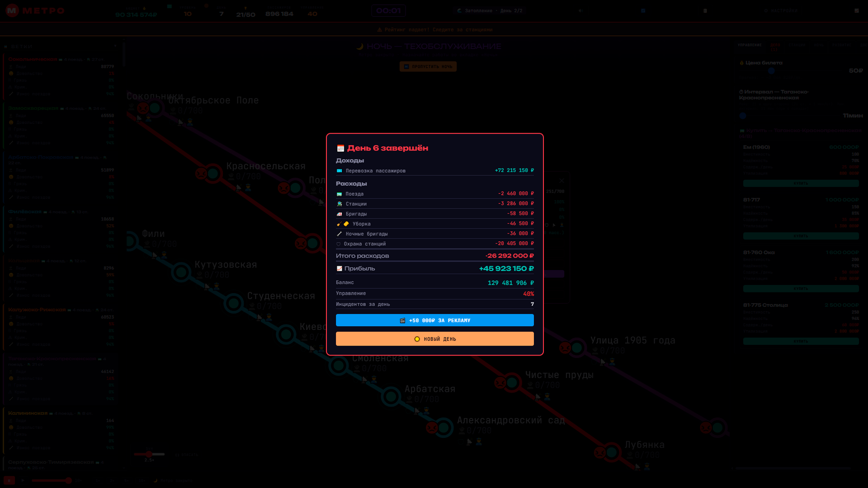This screenshot has height=488, width=868.
Task: Click the pause button at bottom left
Action: pyautogui.click(x=9, y=480)
